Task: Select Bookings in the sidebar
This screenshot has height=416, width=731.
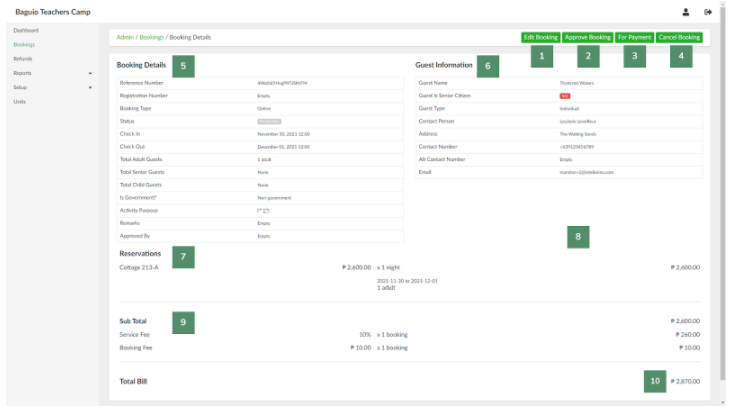Action: tap(24, 45)
